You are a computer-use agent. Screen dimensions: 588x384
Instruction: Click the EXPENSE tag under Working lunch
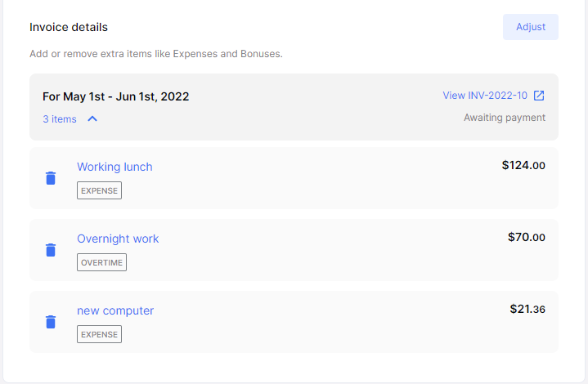(x=99, y=190)
